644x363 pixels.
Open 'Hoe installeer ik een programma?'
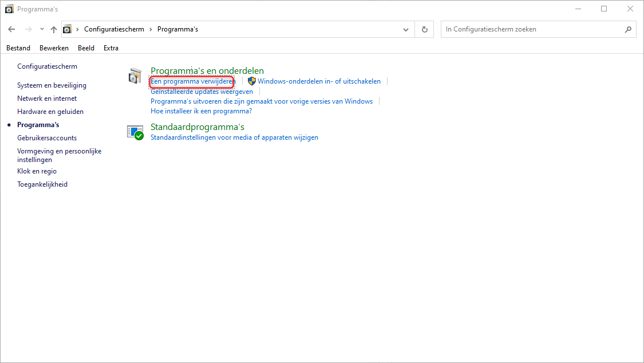[202, 111]
